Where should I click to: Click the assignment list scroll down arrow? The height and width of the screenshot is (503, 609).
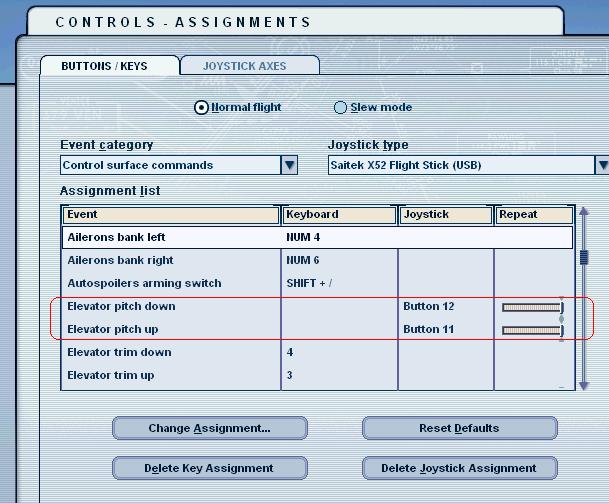(x=584, y=385)
